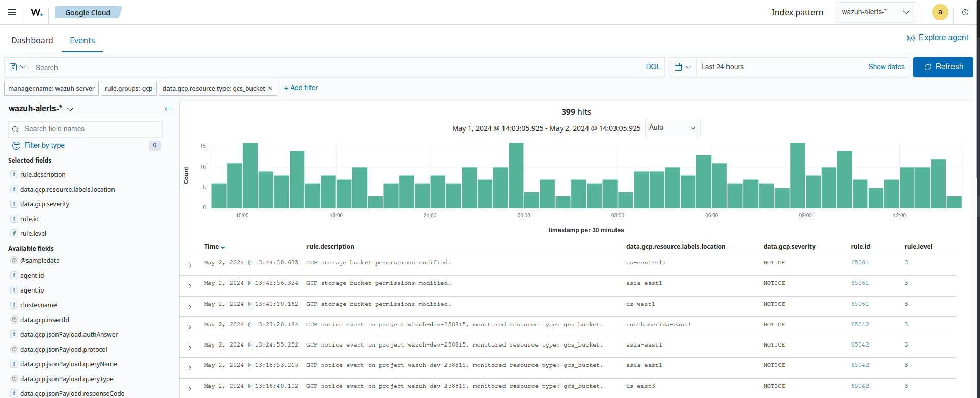Remove the gcs_bucket resource type filter
This screenshot has height=398, width=980.
click(270, 88)
